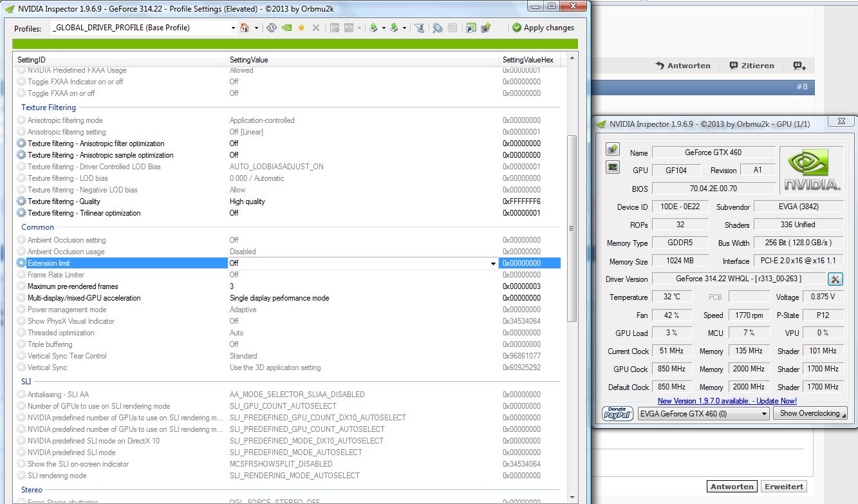The width and height of the screenshot is (858, 504).
Task: Click the settings list vertical scrollbar
Action: point(572,229)
